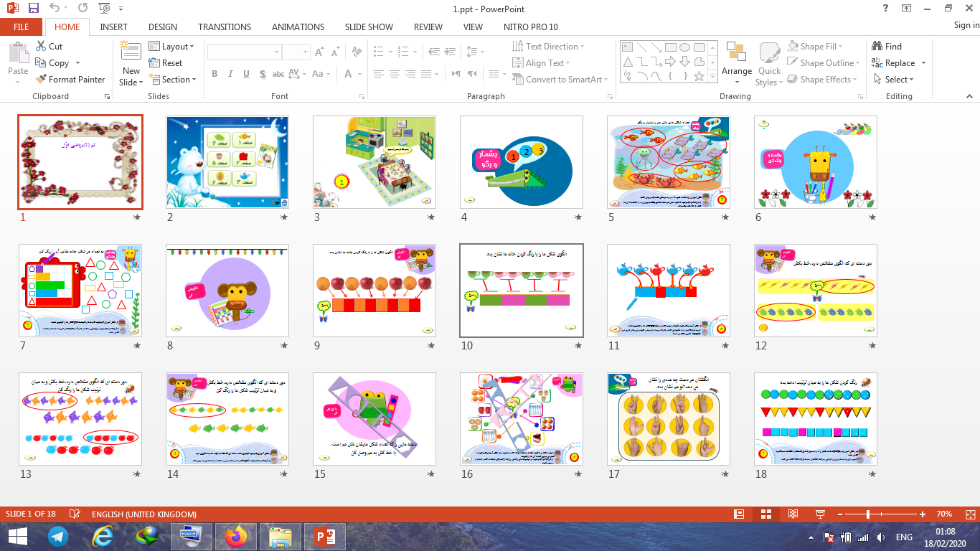Image resolution: width=980 pixels, height=551 pixels.
Task: Click the Format Painter tool
Action: 70,80
